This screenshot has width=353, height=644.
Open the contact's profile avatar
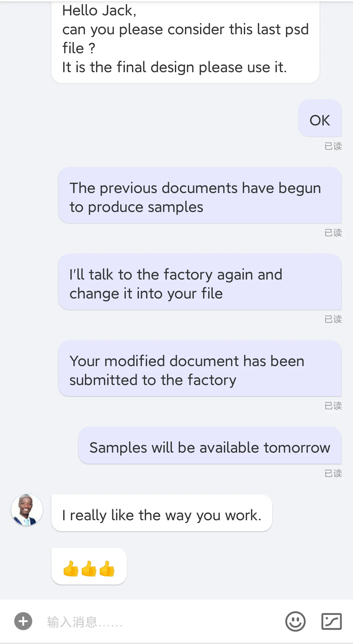[x=27, y=510]
